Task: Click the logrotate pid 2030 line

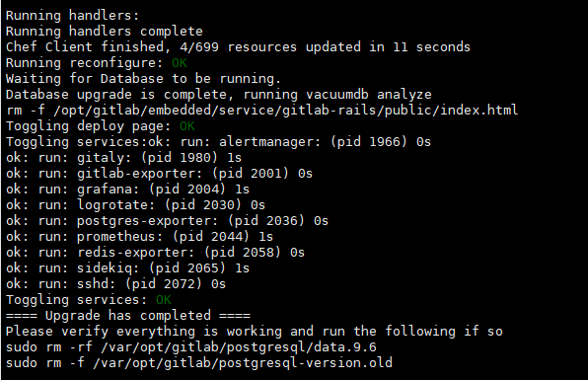Action: [135, 205]
